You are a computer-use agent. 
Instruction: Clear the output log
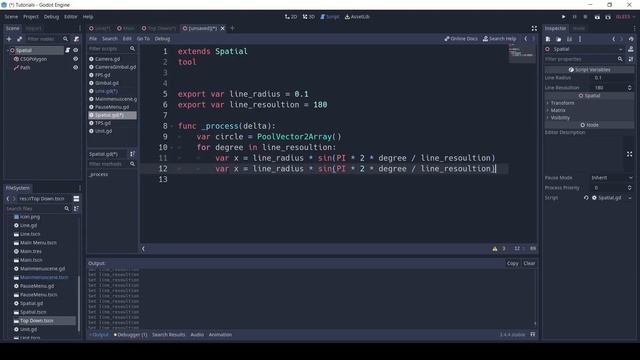529,264
